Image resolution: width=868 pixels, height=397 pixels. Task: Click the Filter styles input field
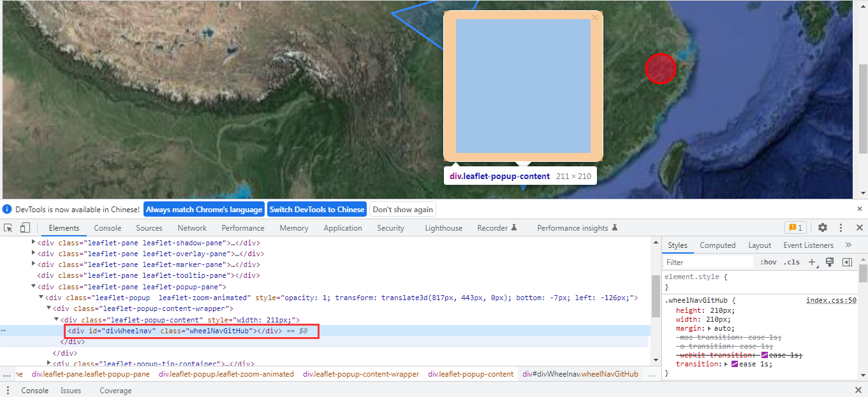coord(708,262)
